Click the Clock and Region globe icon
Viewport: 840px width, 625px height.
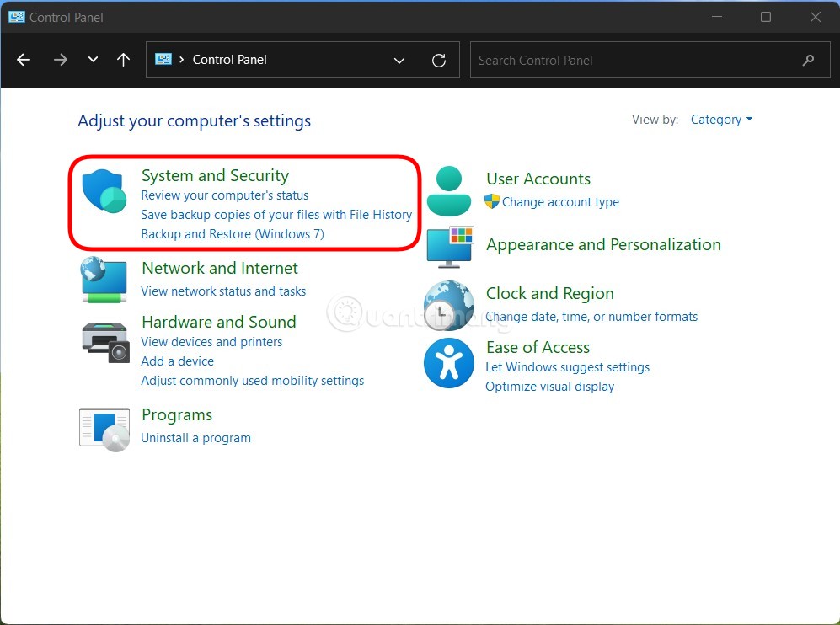coord(449,305)
